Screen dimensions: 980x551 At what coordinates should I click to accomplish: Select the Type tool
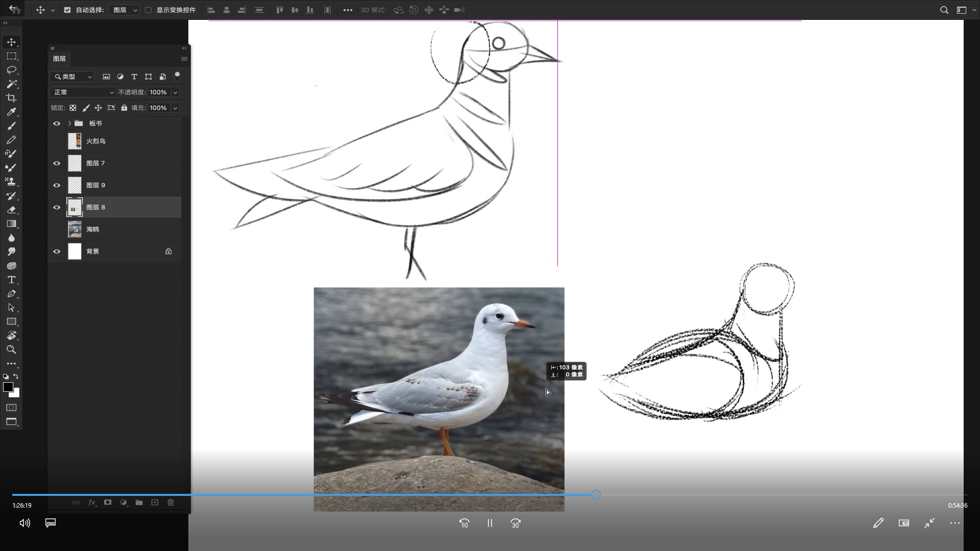point(11,280)
